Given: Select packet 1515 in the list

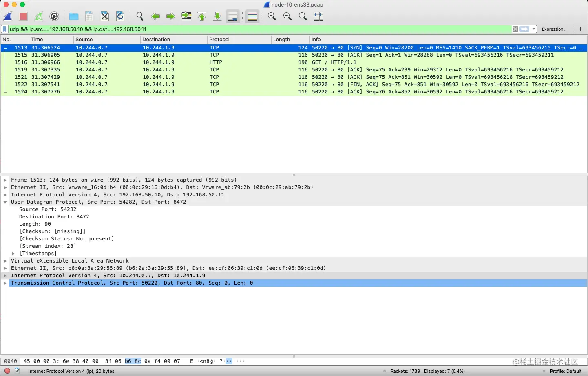Looking at the screenshot, I should (294, 55).
